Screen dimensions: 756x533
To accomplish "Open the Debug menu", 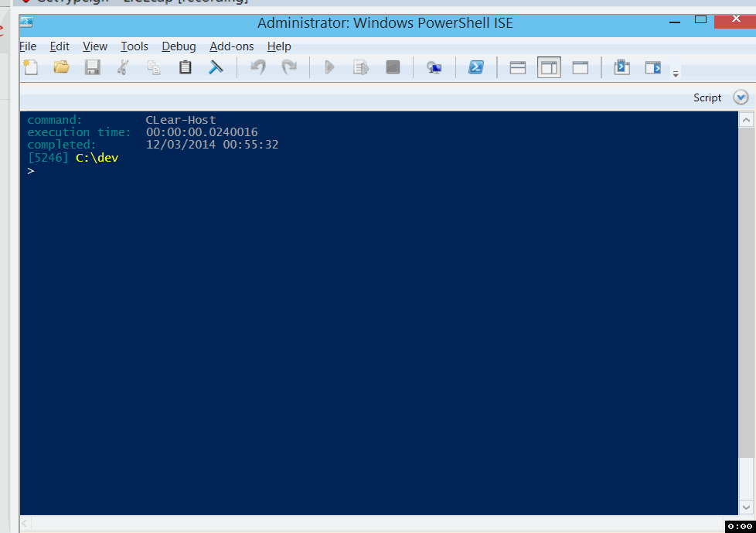I will click(179, 46).
